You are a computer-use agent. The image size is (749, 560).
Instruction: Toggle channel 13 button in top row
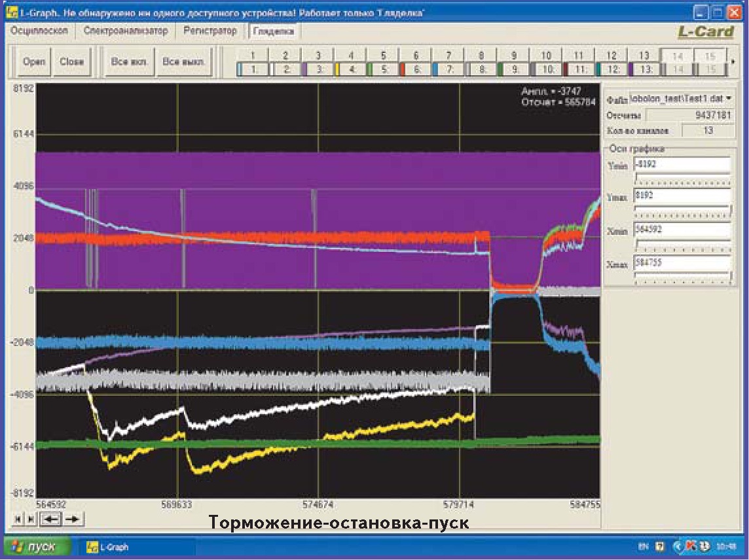point(644,56)
